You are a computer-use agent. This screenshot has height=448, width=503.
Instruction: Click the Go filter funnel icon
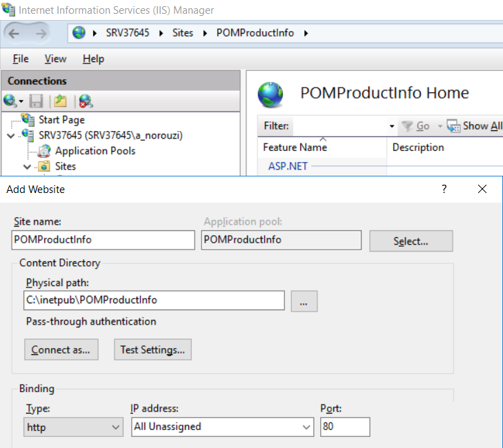(x=407, y=126)
